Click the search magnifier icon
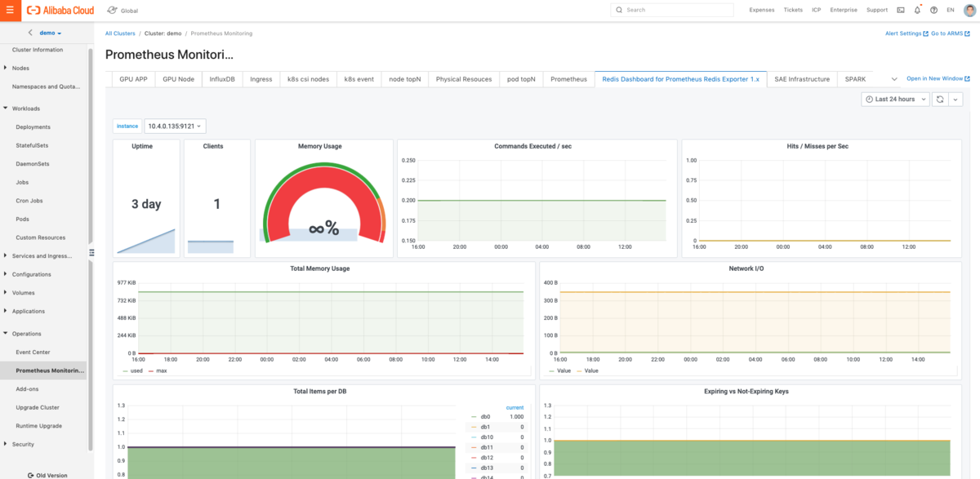Screen dimensions: 980x479 (x=619, y=10)
